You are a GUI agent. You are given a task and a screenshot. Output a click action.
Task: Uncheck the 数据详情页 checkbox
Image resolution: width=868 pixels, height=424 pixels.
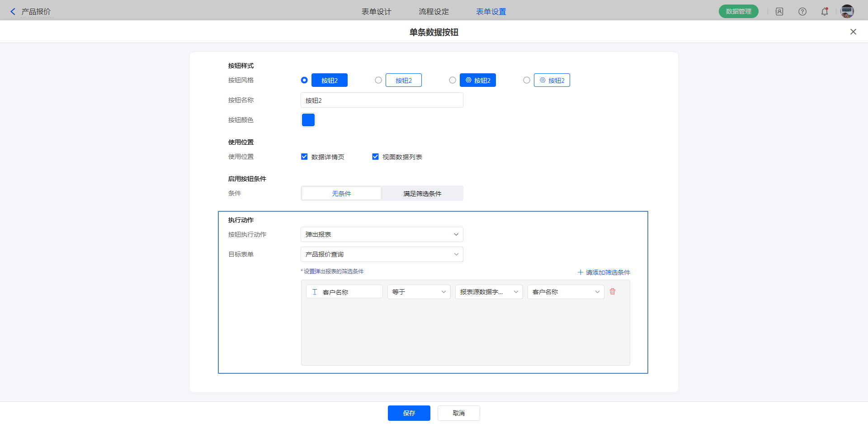click(304, 157)
